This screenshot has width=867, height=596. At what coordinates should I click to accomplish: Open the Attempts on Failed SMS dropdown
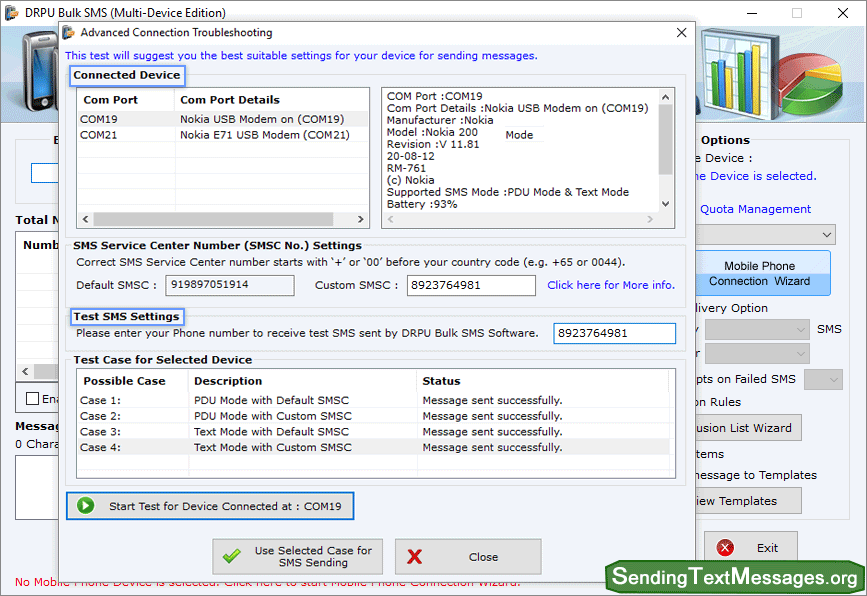[x=823, y=380]
